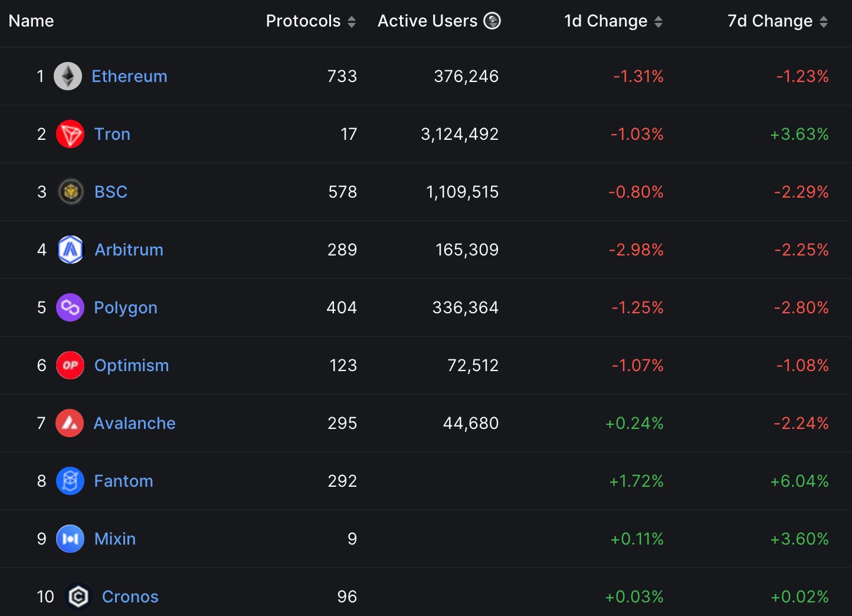Open the Cronos chain link
The width and height of the screenshot is (852, 616).
click(130, 597)
